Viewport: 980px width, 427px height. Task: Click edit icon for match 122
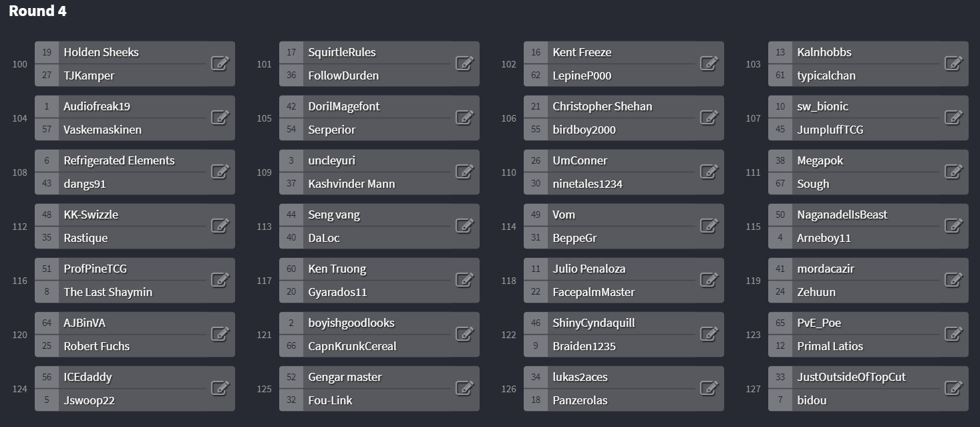(709, 334)
